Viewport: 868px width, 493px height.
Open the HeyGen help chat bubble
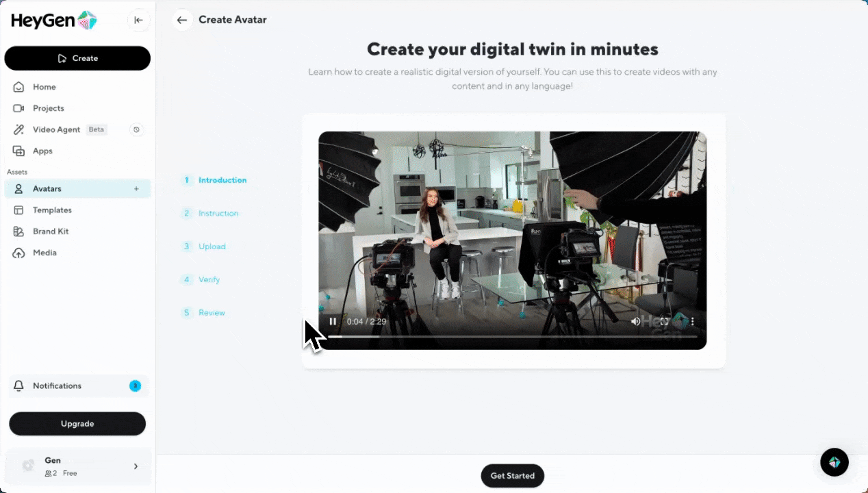coord(834,462)
